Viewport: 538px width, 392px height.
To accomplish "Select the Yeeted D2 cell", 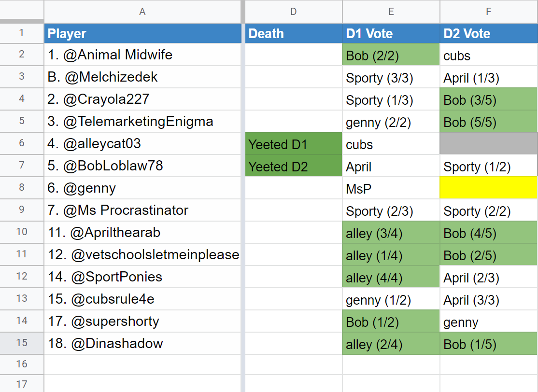I will tap(293, 166).
